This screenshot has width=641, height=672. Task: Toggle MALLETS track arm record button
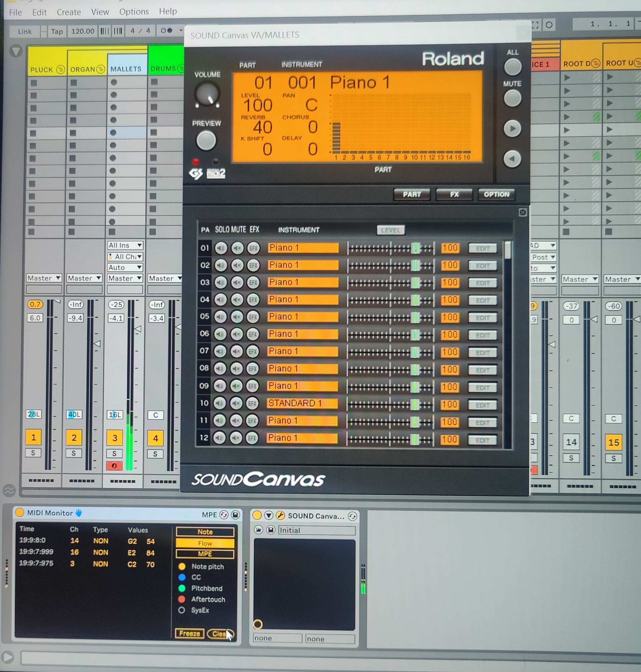114,466
